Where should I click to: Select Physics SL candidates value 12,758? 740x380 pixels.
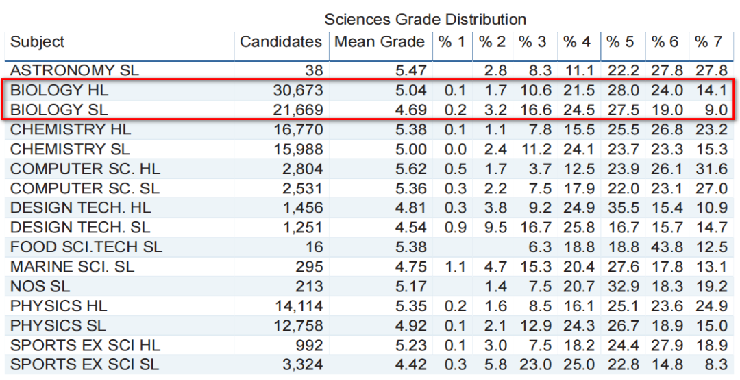pyautogui.click(x=298, y=326)
